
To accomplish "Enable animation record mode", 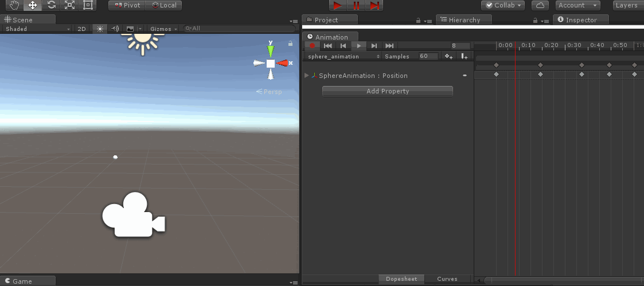I will pyautogui.click(x=312, y=46).
